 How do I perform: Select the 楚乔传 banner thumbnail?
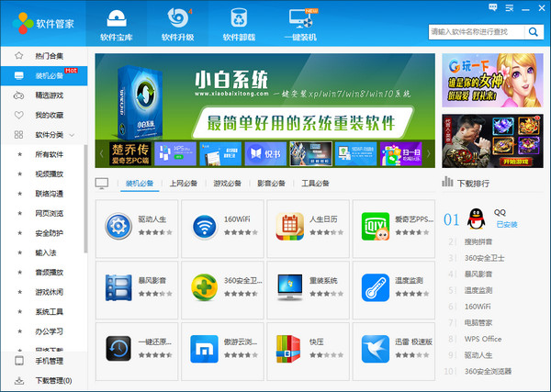130,153
